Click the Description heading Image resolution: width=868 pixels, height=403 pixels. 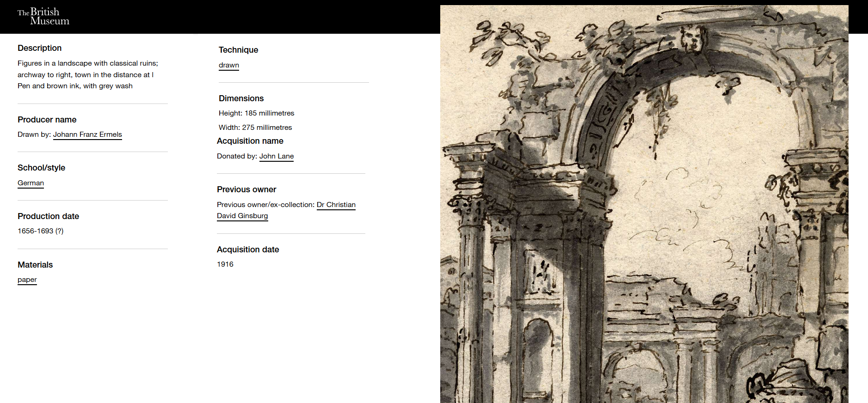tap(39, 48)
